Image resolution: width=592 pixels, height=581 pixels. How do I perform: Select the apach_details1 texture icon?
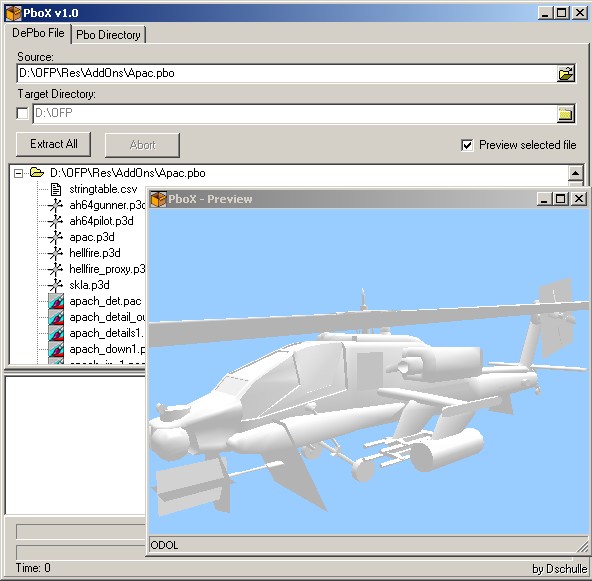56,333
